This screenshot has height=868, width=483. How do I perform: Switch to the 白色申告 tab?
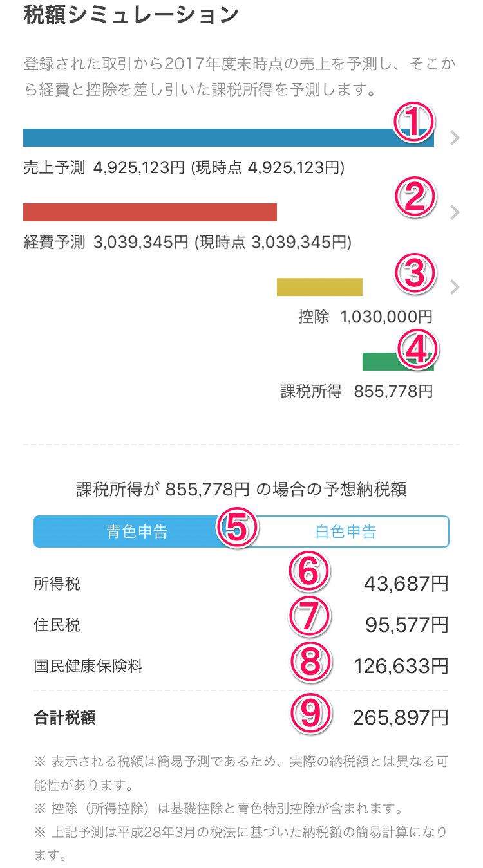[x=345, y=531]
